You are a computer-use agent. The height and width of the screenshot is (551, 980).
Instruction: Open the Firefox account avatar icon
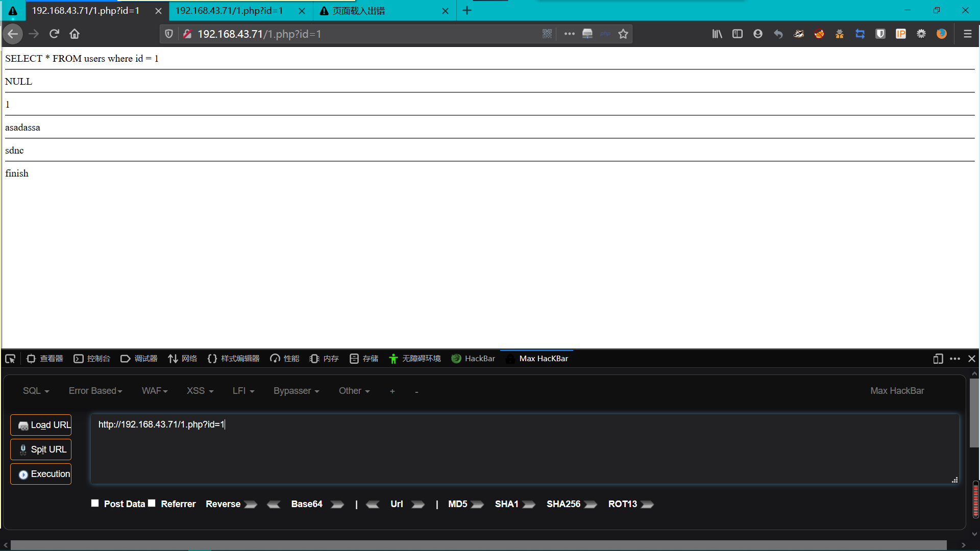click(x=758, y=34)
